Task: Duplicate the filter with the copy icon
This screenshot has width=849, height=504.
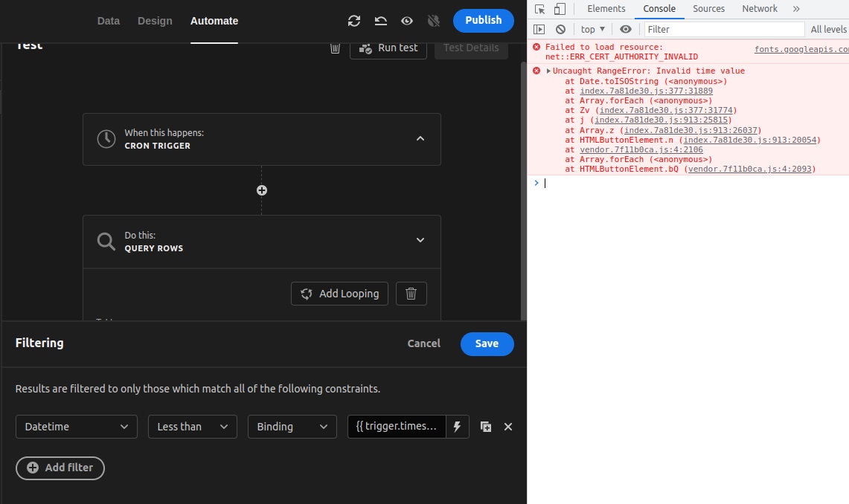Action: (485, 427)
